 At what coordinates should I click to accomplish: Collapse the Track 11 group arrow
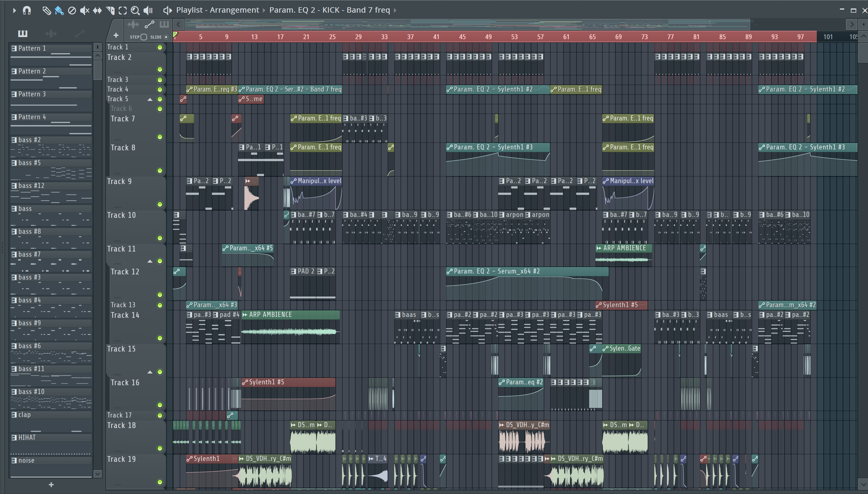point(150,261)
